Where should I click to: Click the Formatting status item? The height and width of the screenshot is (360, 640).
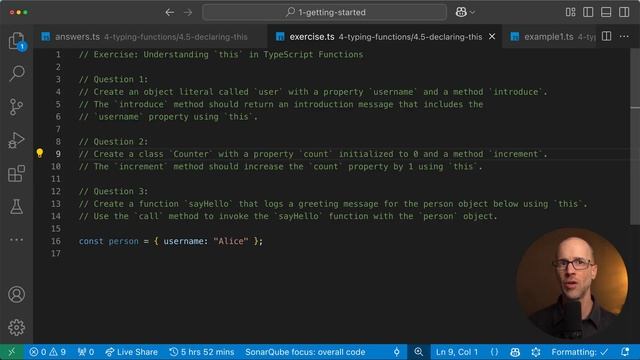coord(580,352)
